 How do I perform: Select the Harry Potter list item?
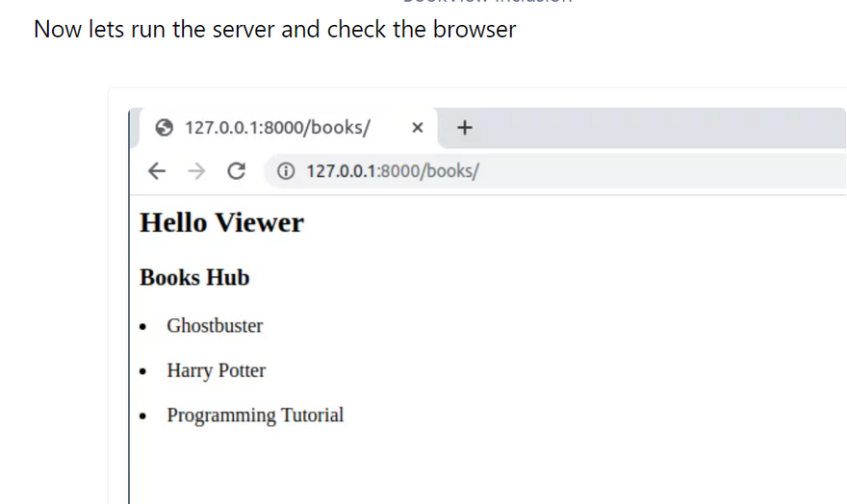click(216, 370)
